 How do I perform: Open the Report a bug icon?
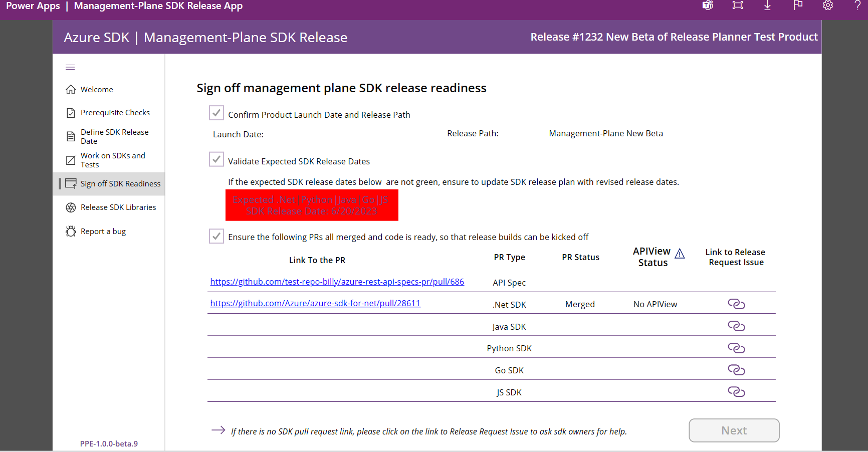pos(71,231)
